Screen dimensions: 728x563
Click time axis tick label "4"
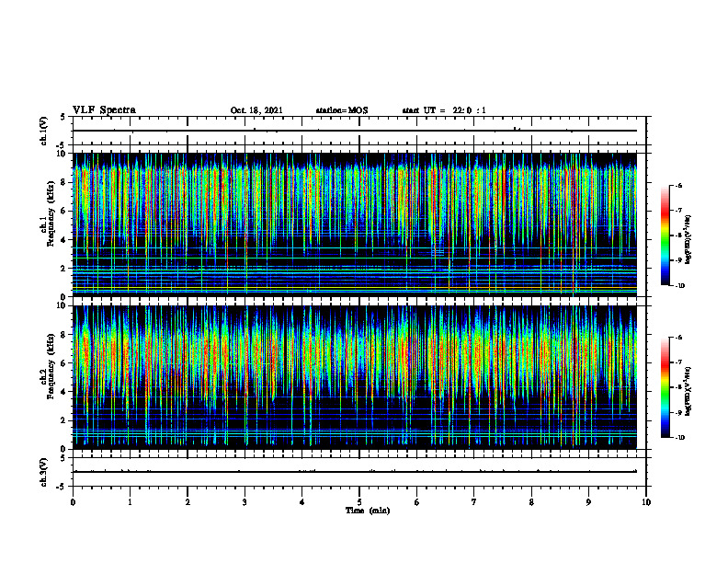pyautogui.click(x=302, y=502)
